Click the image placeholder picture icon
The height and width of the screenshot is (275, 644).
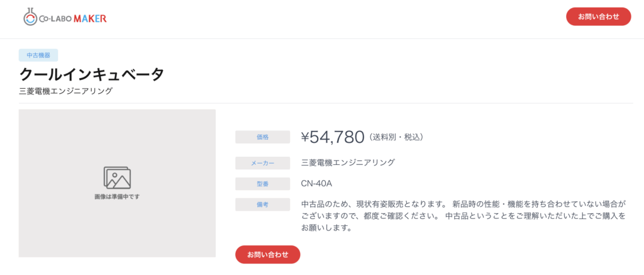tap(117, 177)
